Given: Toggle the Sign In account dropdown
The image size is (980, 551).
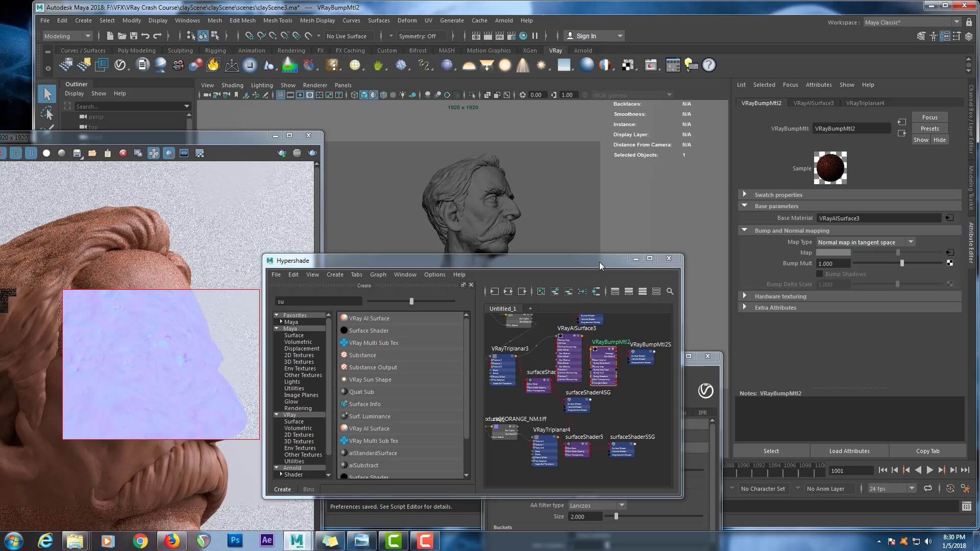Looking at the screenshot, I should pyautogui.click(x=620, y=36).
